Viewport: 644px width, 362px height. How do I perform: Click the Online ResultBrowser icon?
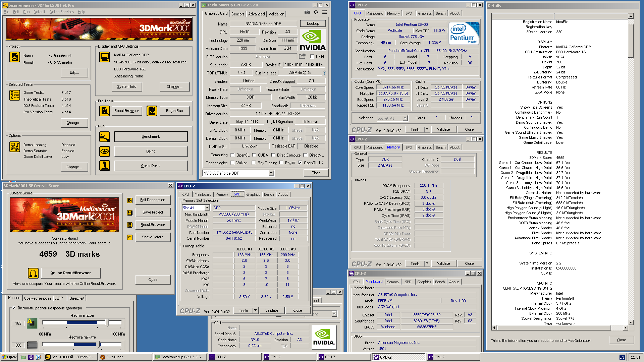tap(33, 273)
